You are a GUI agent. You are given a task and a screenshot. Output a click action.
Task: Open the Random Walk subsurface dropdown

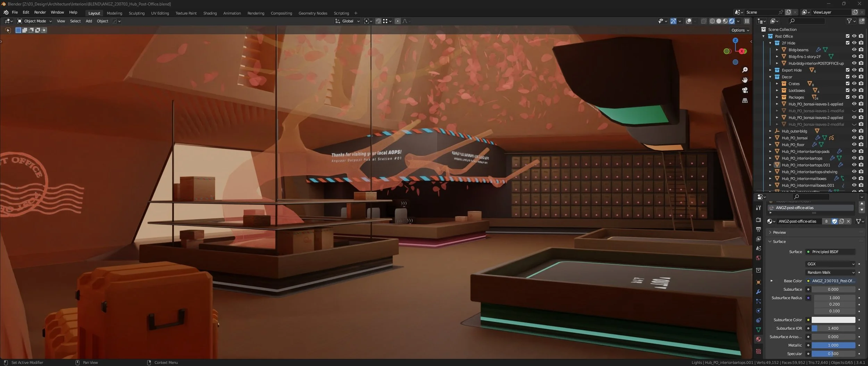pyautogui.click(x=830, y=272)
